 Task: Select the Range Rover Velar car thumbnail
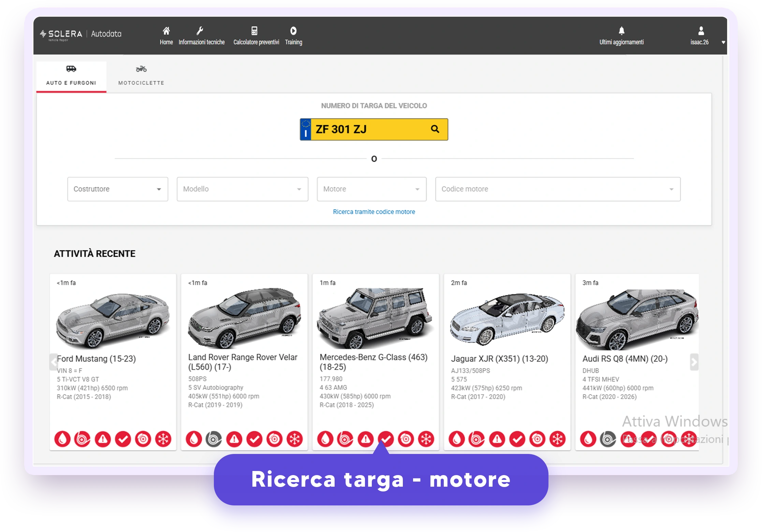click(x=244, y=318)
